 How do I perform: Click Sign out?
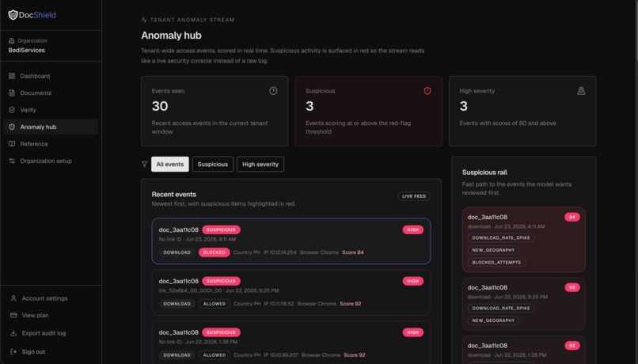coord(33,352)
